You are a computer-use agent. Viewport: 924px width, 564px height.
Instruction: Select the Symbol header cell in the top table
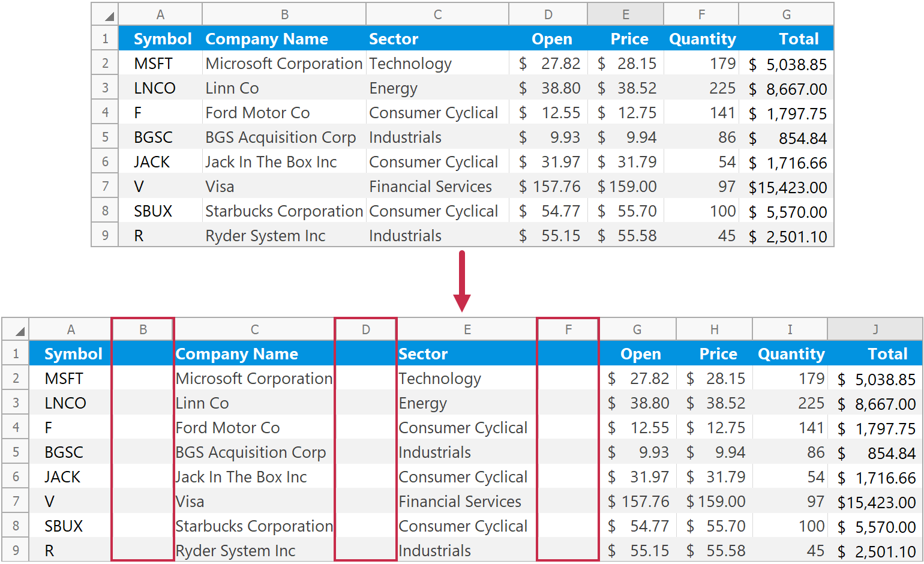tap(161, 38)
